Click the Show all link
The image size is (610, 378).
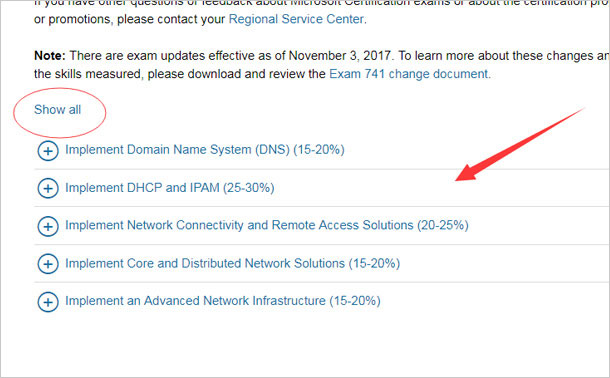tap(58, 110)
